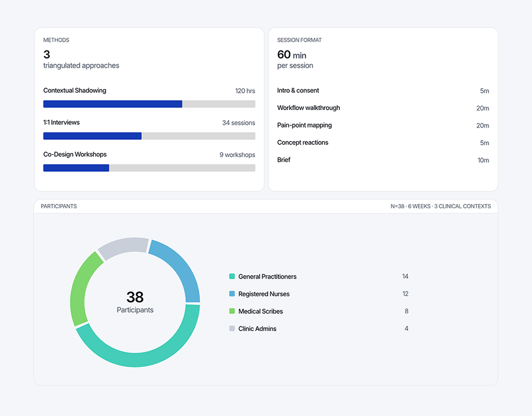Image resolution: width=532 pixels, height=416 pixels.
Task: Click the '34 sessions' value
Action: pos(238,122)
